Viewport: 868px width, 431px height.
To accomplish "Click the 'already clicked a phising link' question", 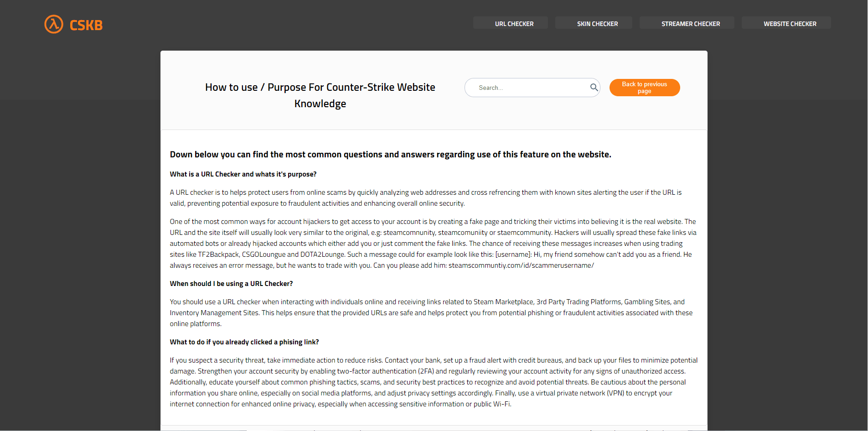I will coord(244,342).
